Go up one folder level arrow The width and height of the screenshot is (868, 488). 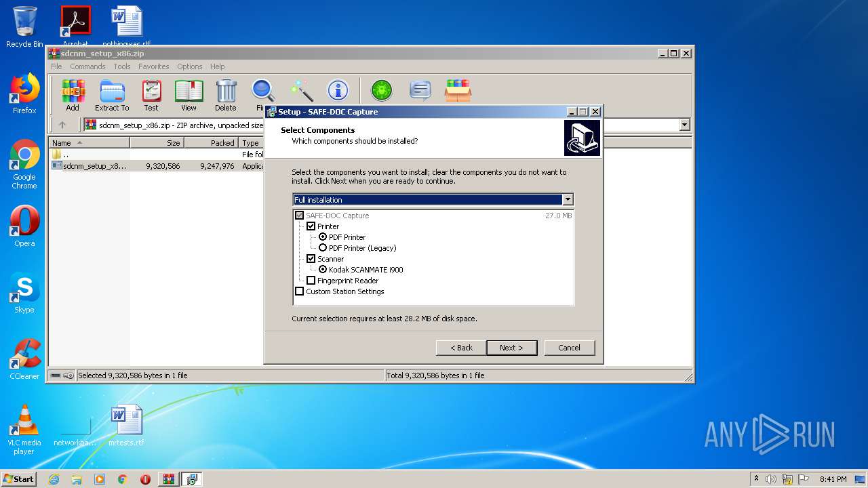tap(62, 125)
